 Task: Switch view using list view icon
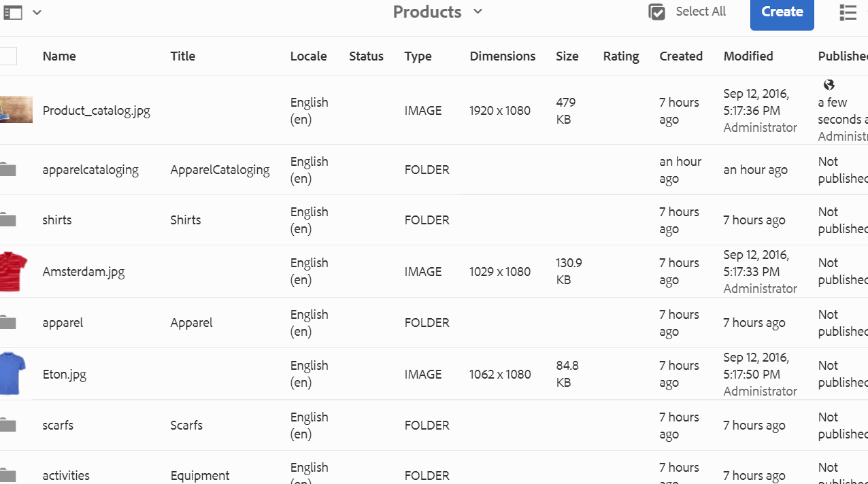848,12
